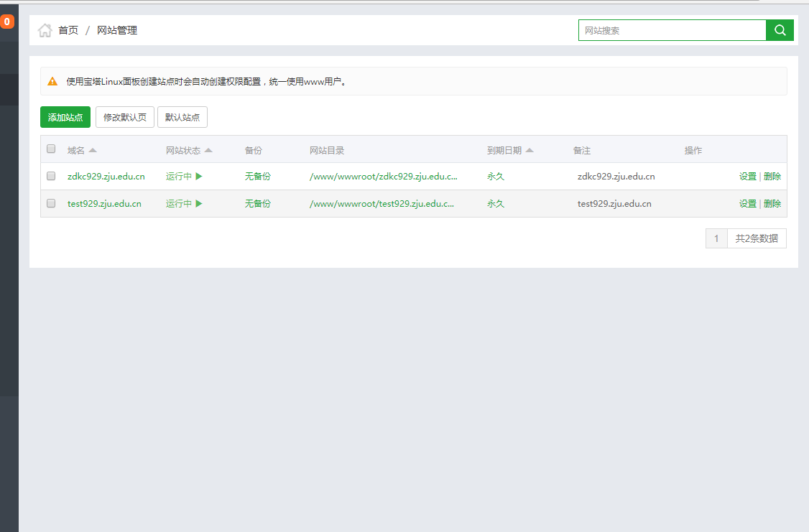Click the green magnifier search button
This screenshot has height=532, width=809.
[780, 30]
